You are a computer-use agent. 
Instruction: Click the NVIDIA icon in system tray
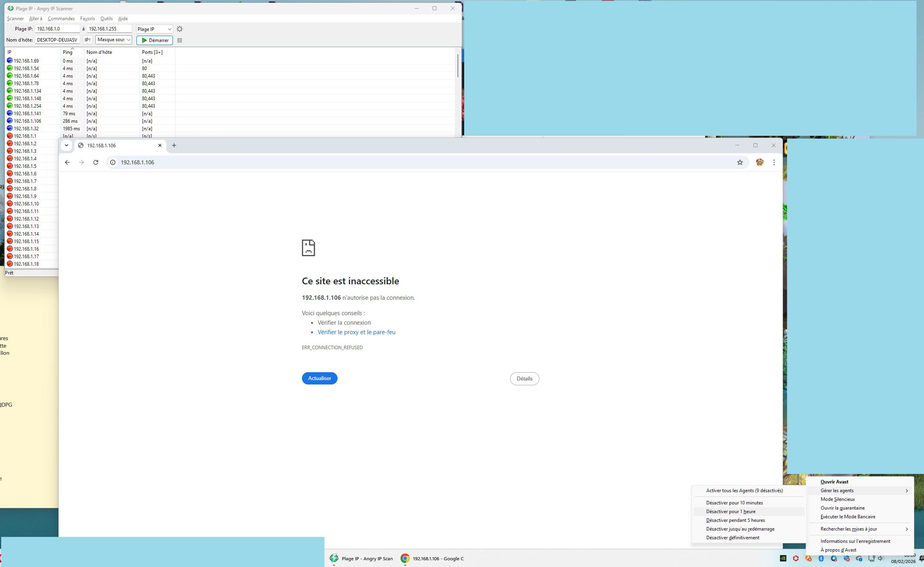pos(783,558)
